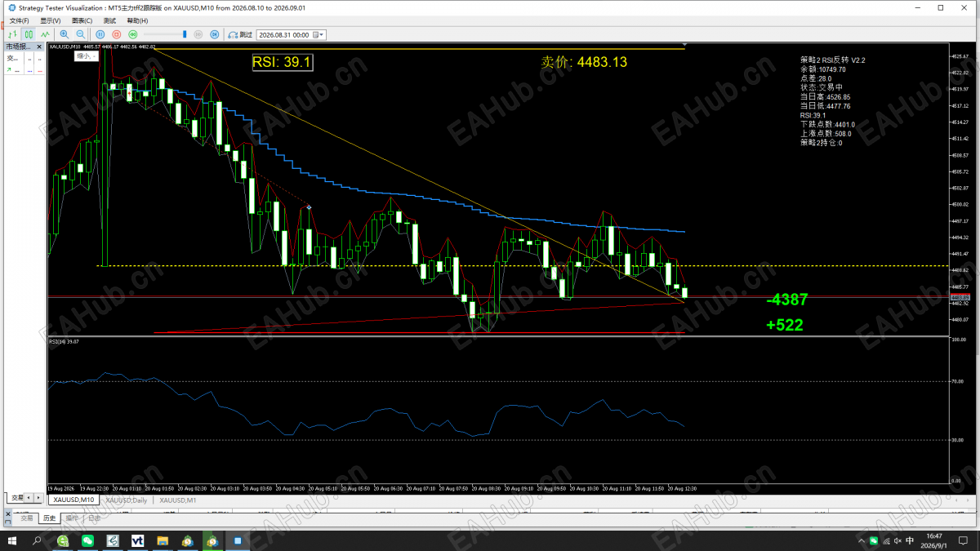Image resolution: width=980 pixels, height=551 pixels.
Task: Switch to the XAUUSD,Daily chart tab
Action: tap(127, 500)
